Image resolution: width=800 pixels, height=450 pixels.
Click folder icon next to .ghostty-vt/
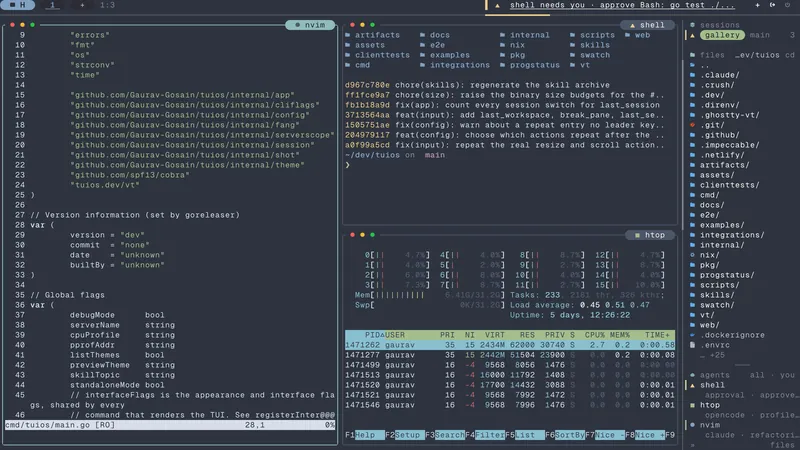click(x=692, y=115)
